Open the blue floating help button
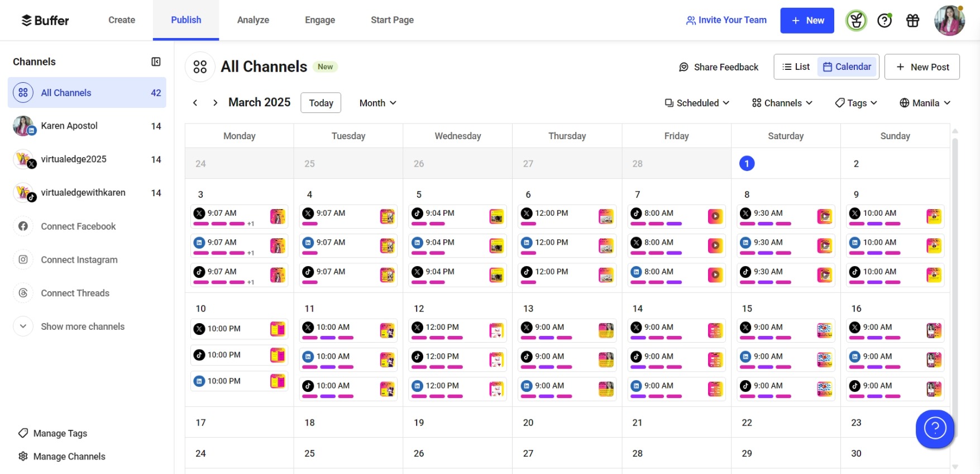980x474 pixels. [x=934, y=429]
